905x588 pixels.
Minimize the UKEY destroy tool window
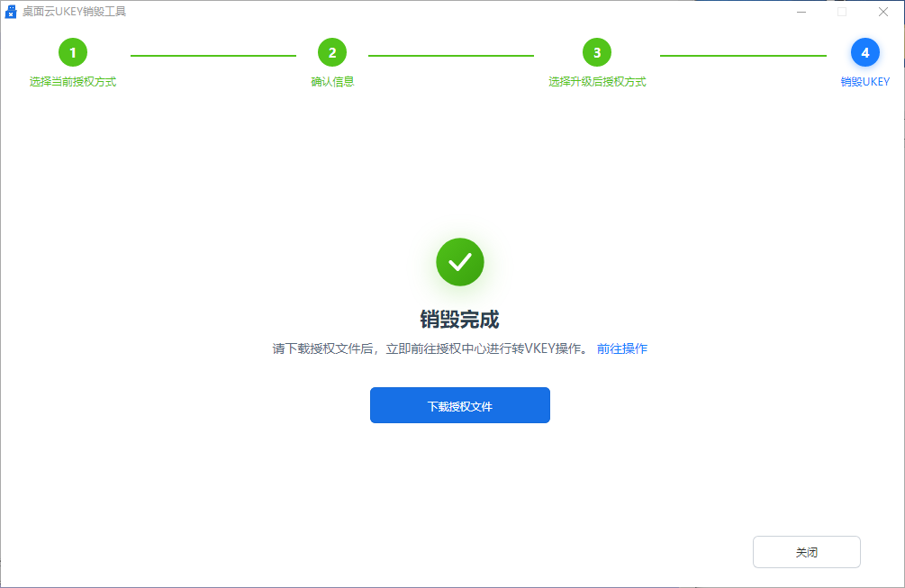(x=801, y=12)
